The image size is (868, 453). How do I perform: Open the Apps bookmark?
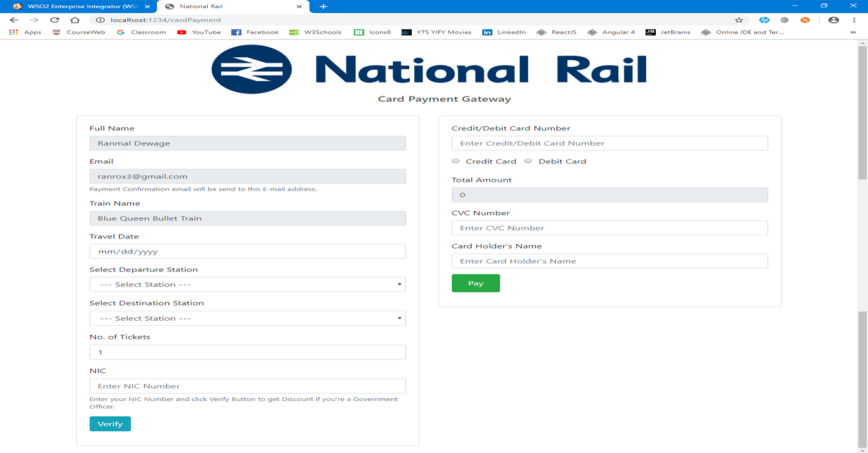click(x=25, y=32)
